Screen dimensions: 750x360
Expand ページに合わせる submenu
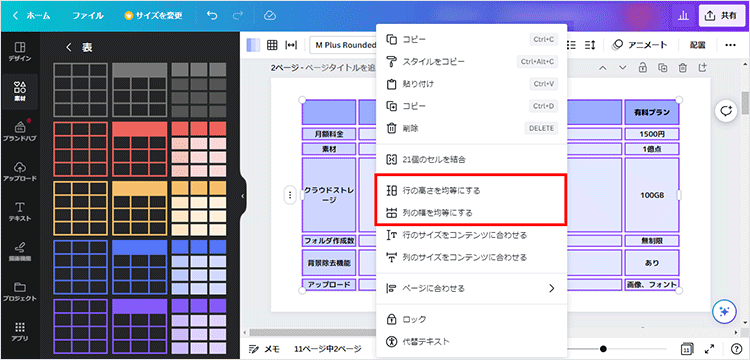pyautogui.click(x=472, y=288)
